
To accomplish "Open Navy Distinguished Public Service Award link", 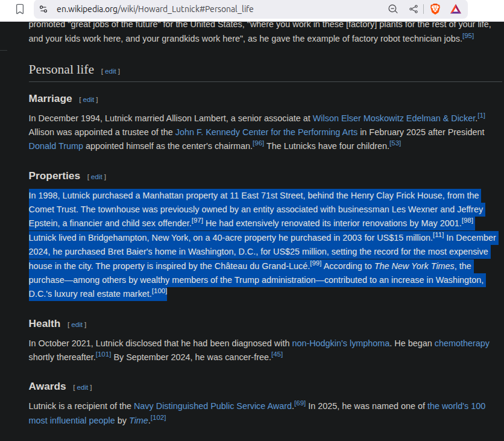I will pyautogui.click(x=212, y=406).
